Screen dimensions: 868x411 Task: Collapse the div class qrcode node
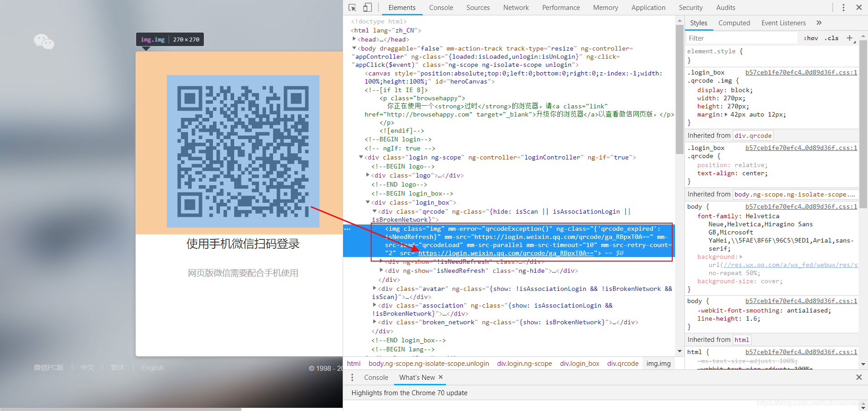pyautogui.click(x=374, y=211)
